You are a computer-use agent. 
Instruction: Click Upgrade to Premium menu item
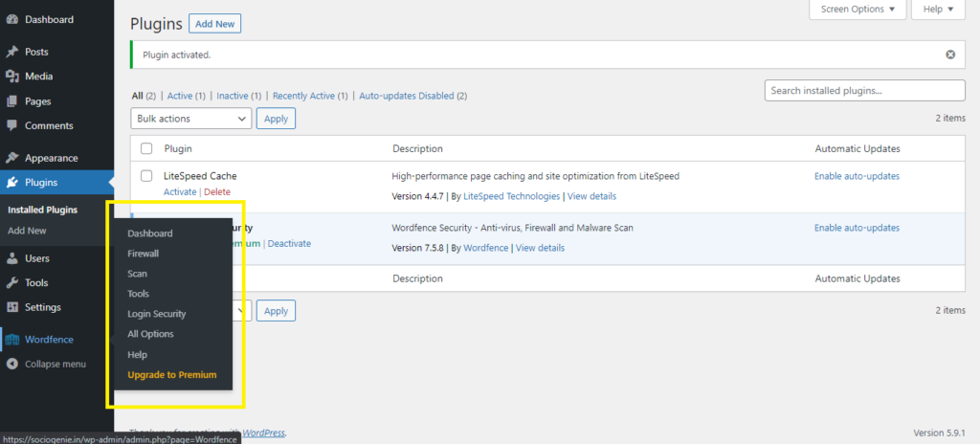172,375
